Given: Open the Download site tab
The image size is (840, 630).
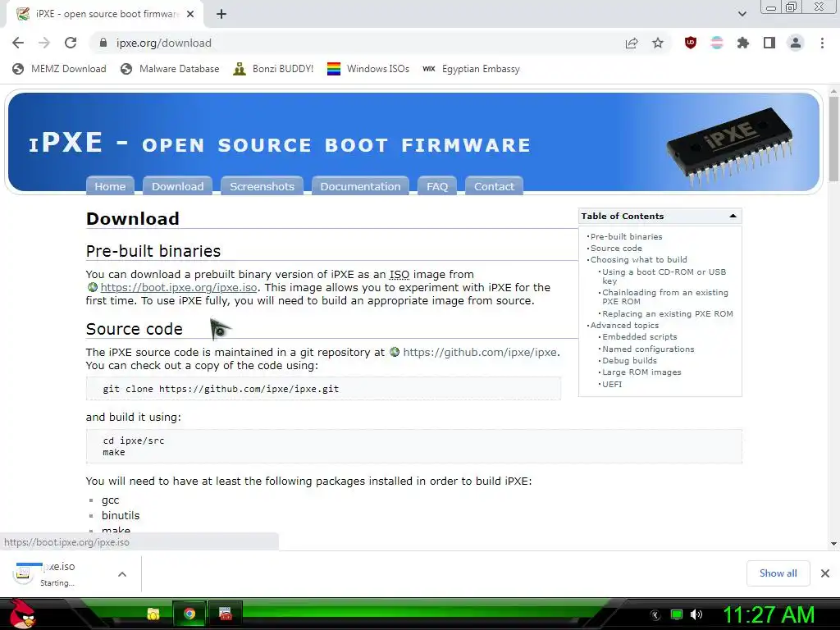Looking at the screenshot, I should click(177, 186).
